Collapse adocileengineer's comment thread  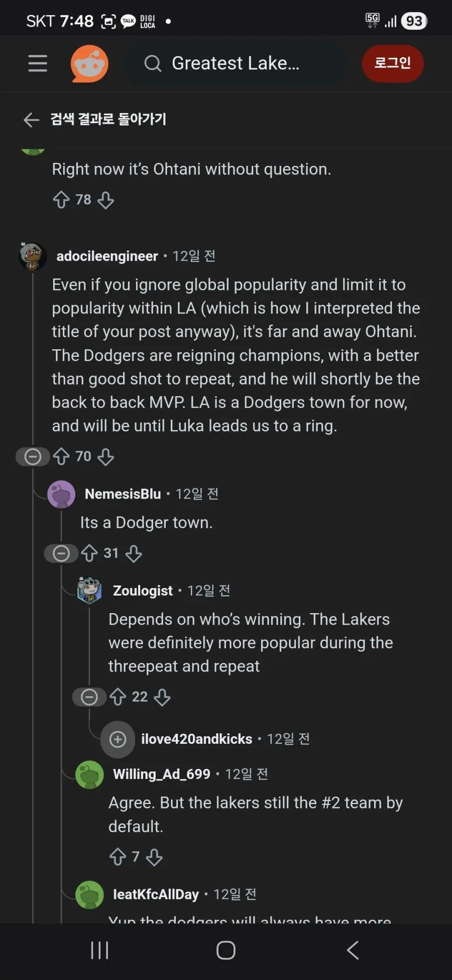point(33,456)
